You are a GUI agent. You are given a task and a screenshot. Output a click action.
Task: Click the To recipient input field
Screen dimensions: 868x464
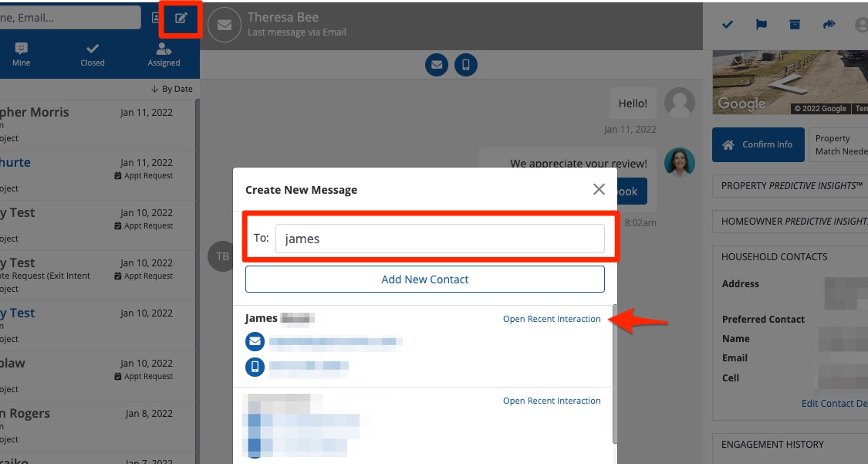pyautogui.click(x=440, y=239)
